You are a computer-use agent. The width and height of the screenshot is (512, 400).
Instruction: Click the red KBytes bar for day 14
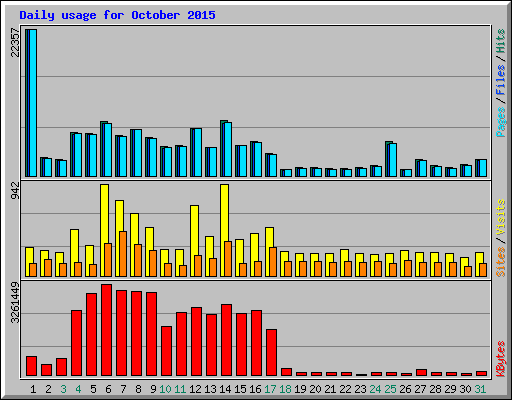(x=227, y=340)
